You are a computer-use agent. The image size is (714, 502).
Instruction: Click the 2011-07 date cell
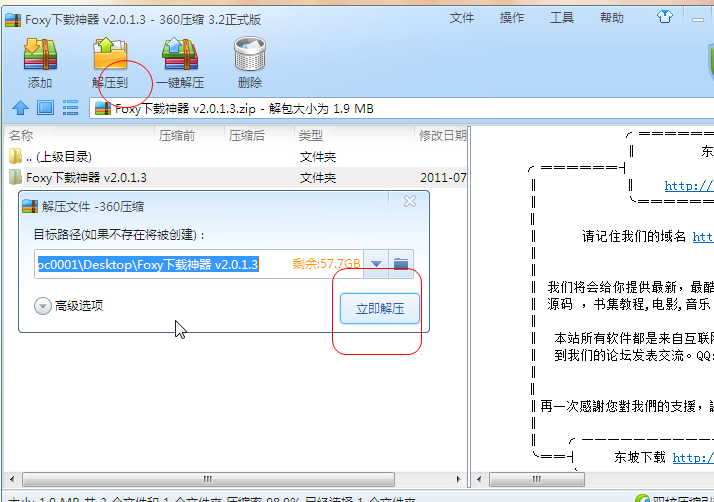[443, 178]
